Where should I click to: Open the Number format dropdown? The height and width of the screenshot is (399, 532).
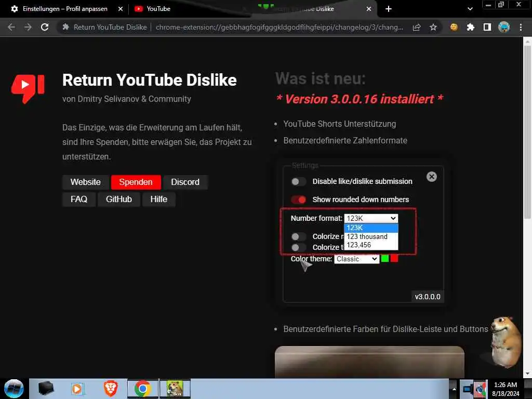tap(371, 218)
